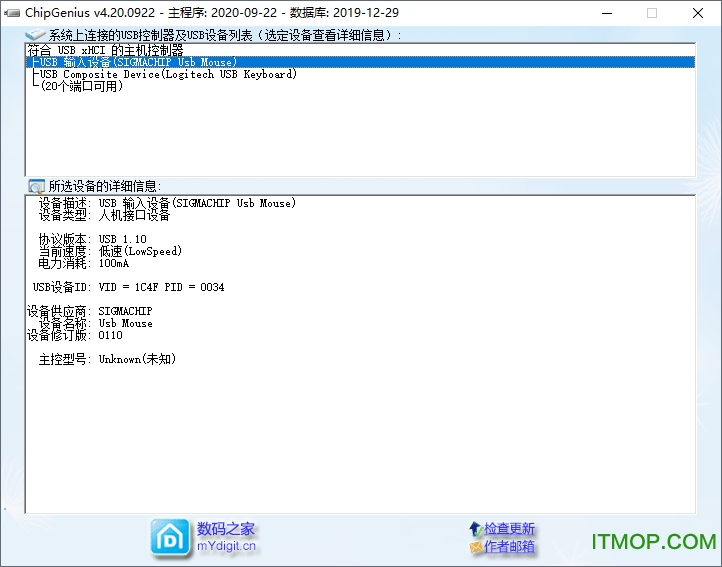Click the magnifier icon beside details header
The height and width of the screenshot is (567, 722).
click(x=36, y=186)
